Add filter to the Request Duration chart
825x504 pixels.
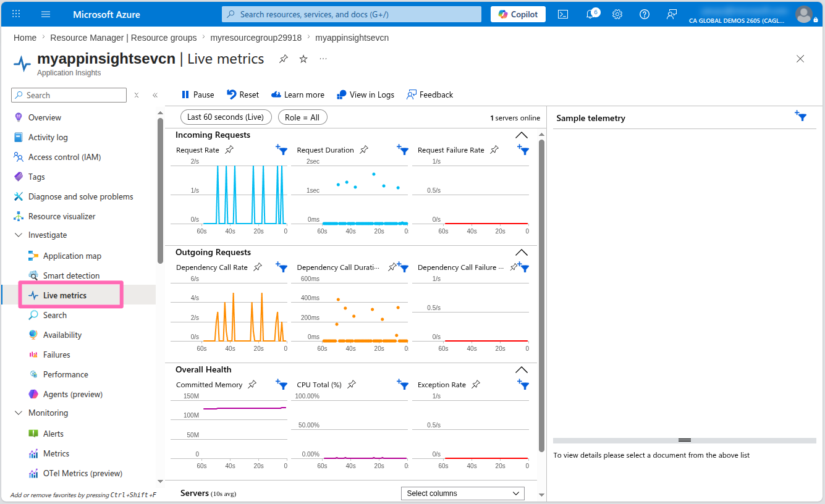click(x=402, y=149)
